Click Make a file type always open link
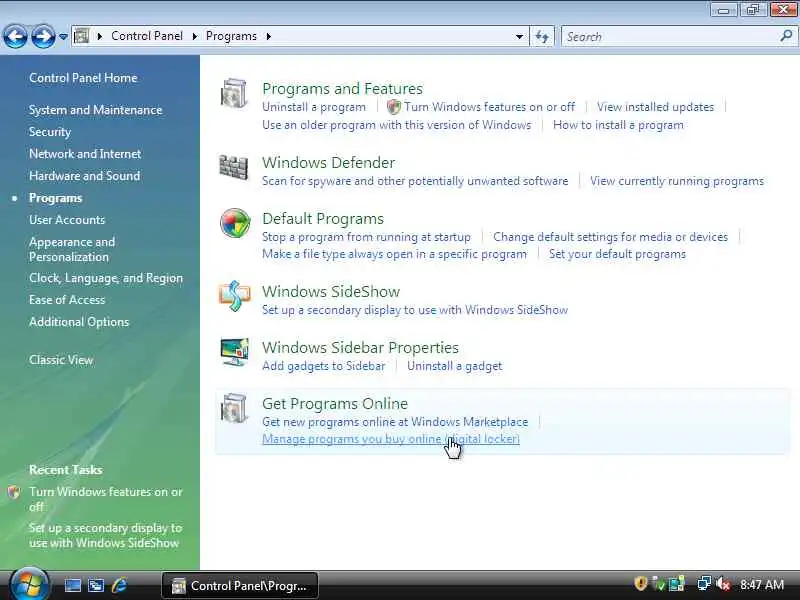Viewport: 800px width, 600px height. pos(394,254)
